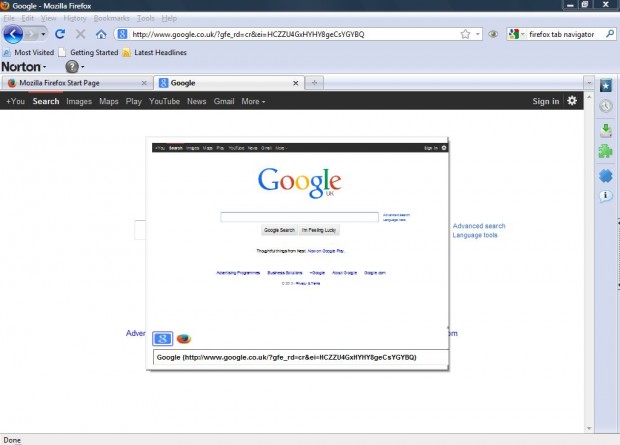Open the Edit menu
The width and height of the screenshot is (620, 445).
27,18
